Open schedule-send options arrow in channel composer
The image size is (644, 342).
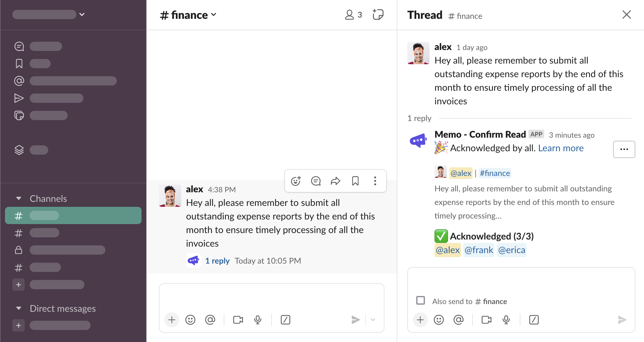(373, 320)
